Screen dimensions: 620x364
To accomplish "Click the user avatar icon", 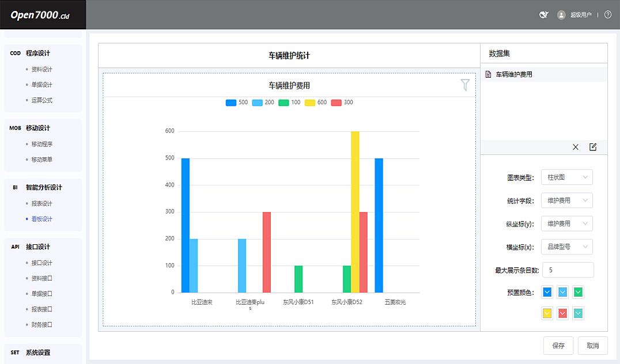I will 561,15.
